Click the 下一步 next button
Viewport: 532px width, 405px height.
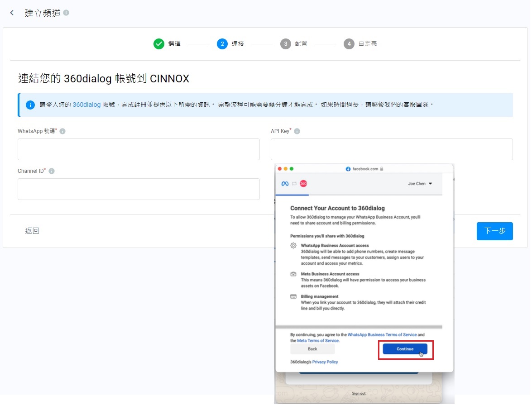point(495,231)
